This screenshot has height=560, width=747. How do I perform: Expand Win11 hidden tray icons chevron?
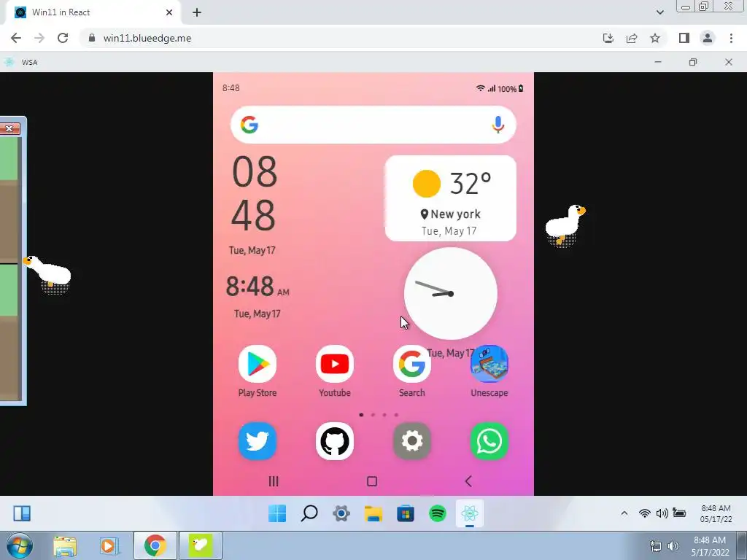(624, 513)
